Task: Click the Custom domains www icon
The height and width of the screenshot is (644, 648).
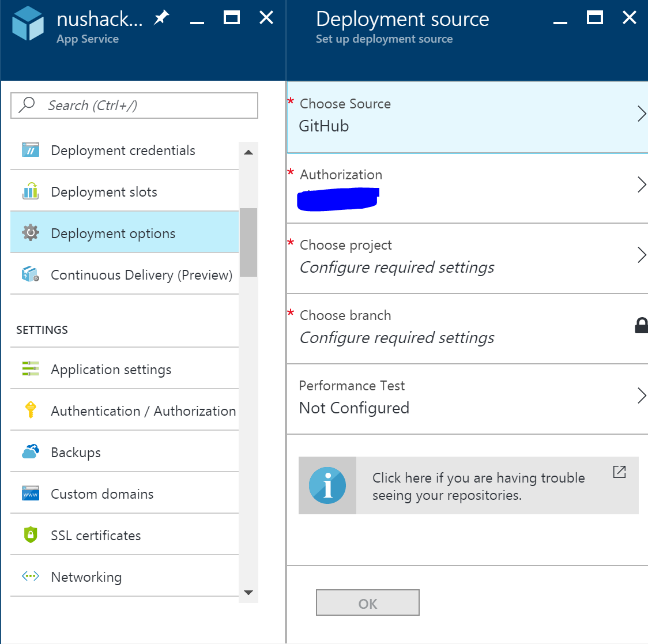Action: [x=31, y=493]
